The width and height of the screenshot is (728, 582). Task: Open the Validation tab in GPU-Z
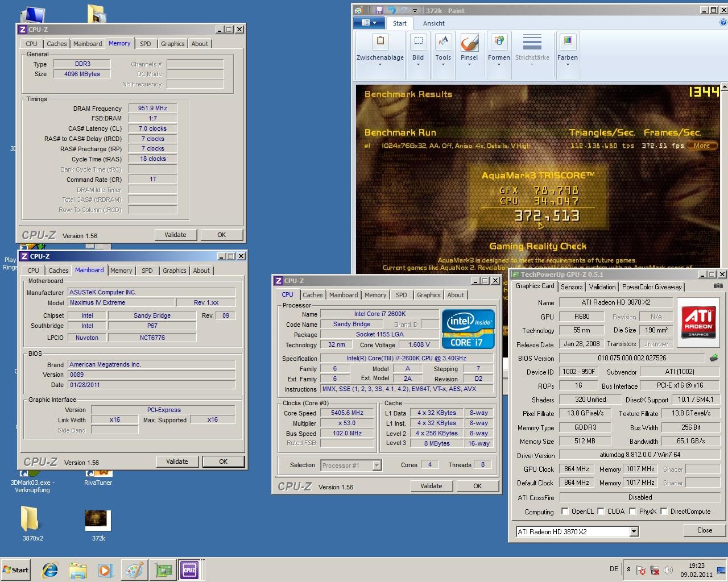pos(602,287)
